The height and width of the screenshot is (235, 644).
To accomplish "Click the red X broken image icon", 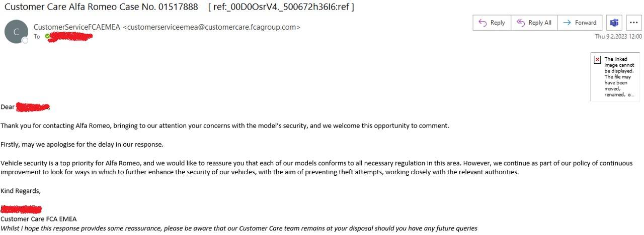I will (x=597, y=59).
